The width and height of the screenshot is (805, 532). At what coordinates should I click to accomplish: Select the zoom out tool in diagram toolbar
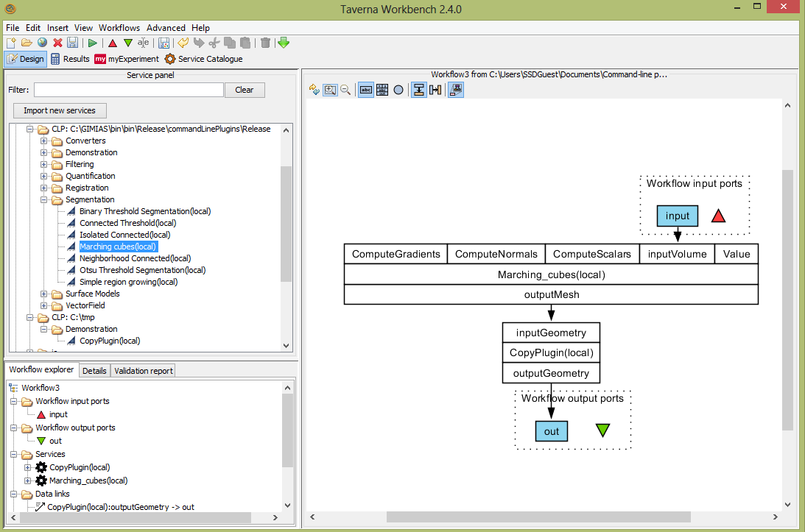tap(346, 89)
